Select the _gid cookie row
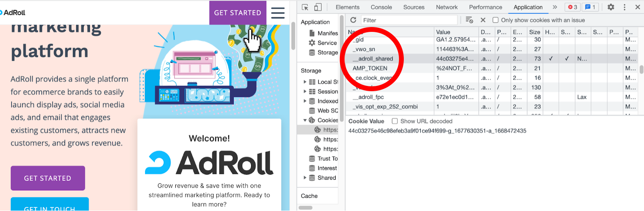This screenshot has height=211, width=644. (x=492, y=40)
